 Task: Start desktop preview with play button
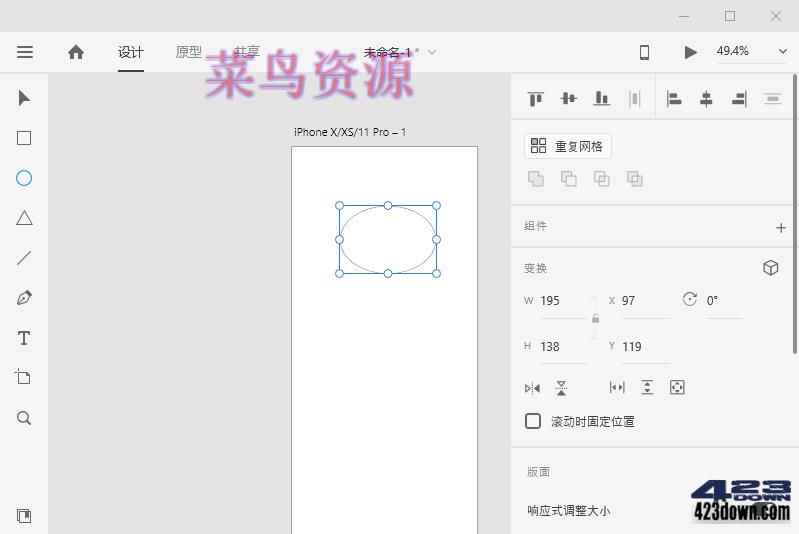pos(690,52)
